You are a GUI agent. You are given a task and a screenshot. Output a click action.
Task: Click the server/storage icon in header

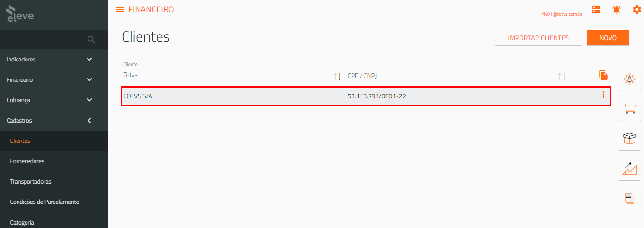tap(596, 9)
